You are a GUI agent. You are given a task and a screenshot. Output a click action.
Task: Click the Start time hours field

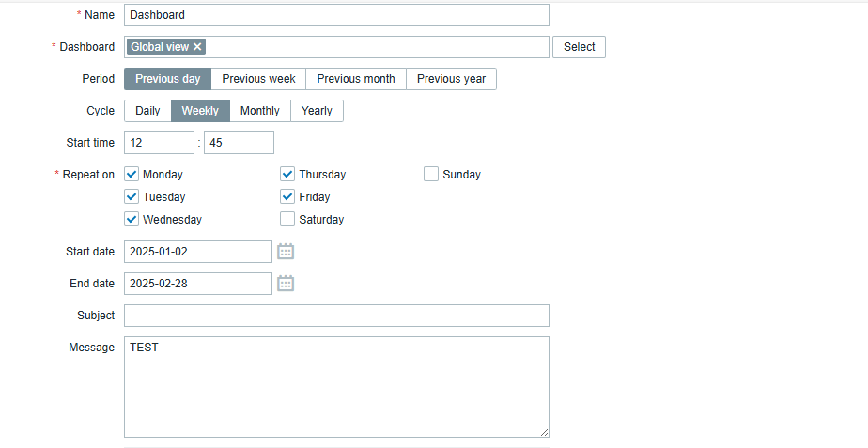(x=159, y=143)
